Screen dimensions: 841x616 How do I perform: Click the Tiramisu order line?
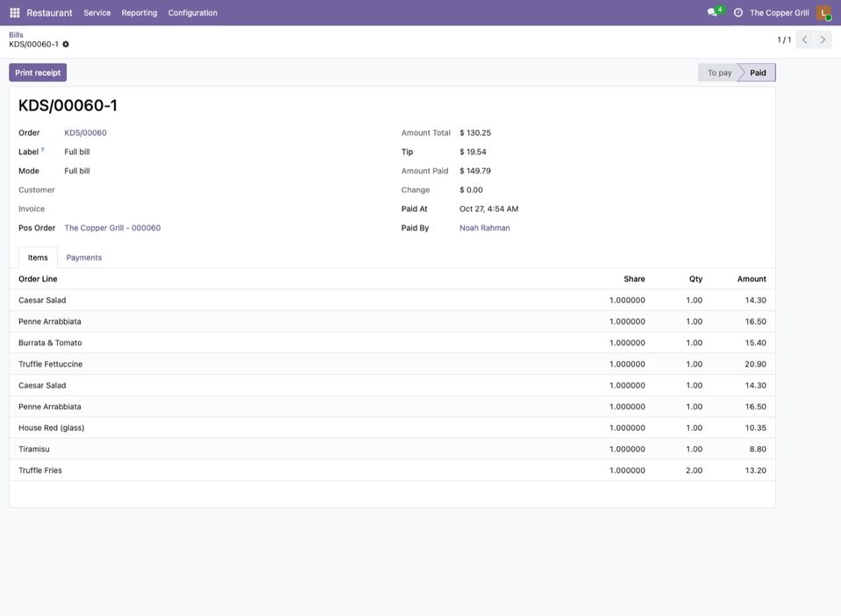392,450
